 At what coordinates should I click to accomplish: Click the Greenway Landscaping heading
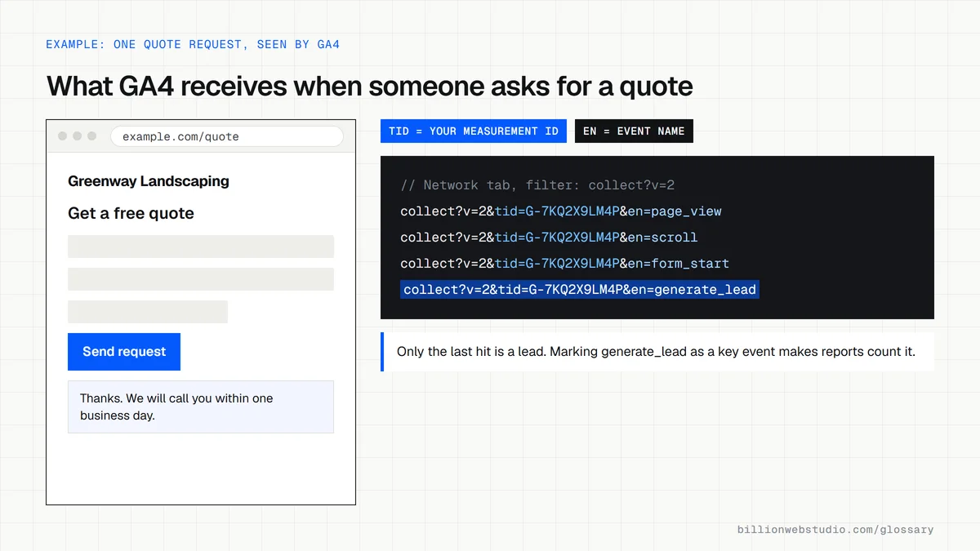pos(149,181)
